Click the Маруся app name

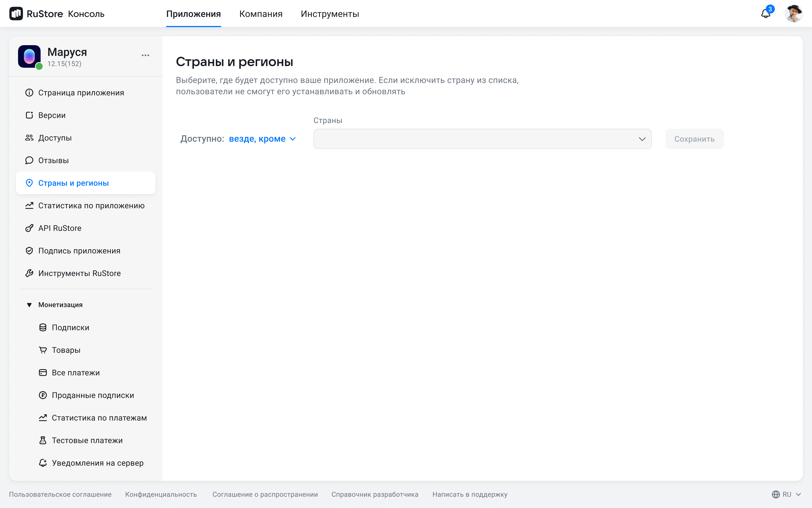pos(67,52)
